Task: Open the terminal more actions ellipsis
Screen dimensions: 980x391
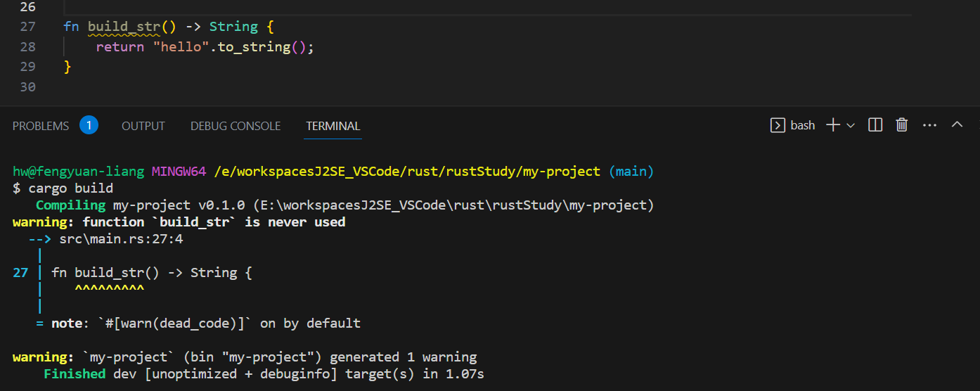Action: click(x=929, y=125)
